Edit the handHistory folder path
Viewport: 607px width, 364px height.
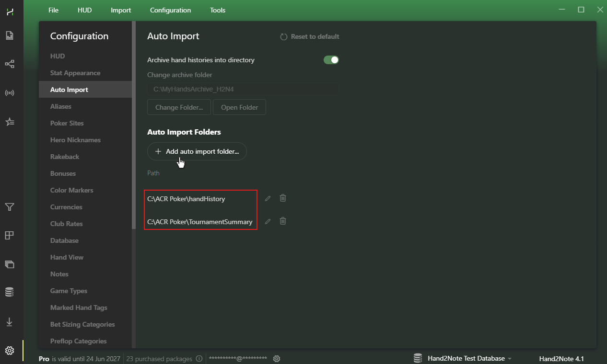pyautogui.click(x=268, y=198)
